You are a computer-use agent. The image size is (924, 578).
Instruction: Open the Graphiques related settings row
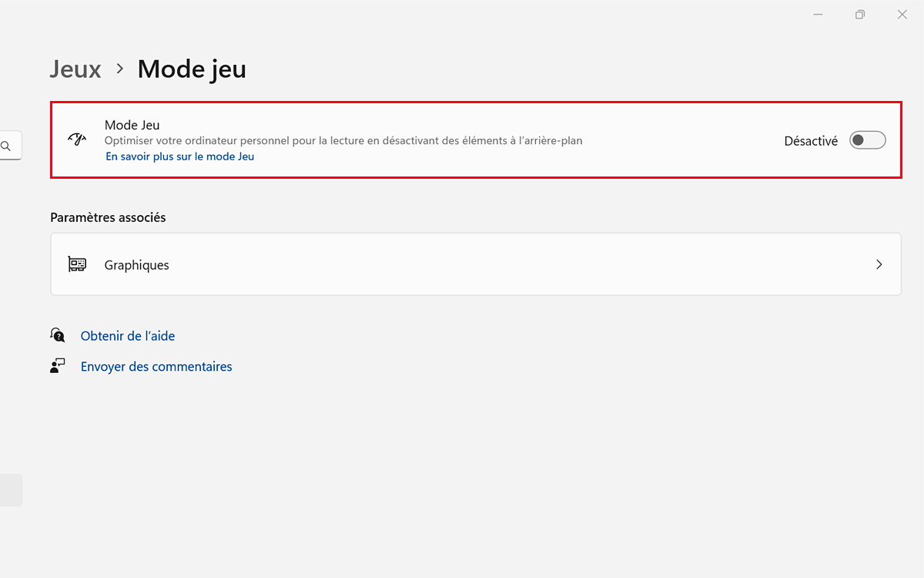[476, 264]
